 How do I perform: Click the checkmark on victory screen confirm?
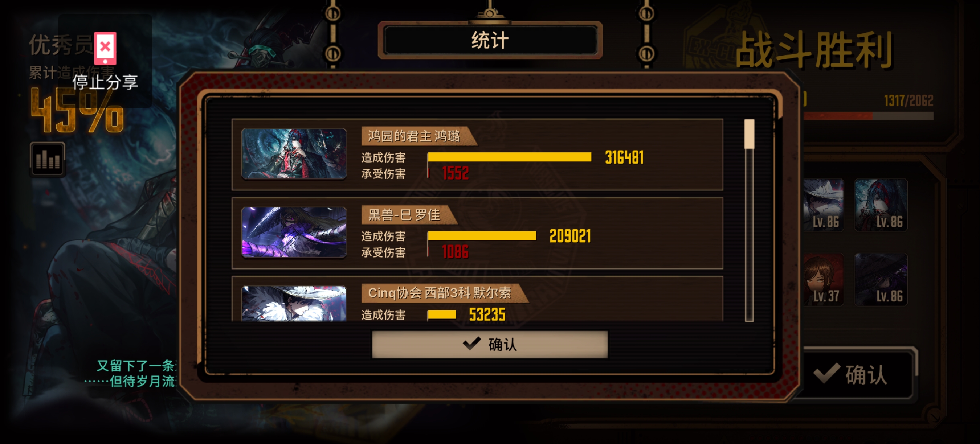(827, 373)
